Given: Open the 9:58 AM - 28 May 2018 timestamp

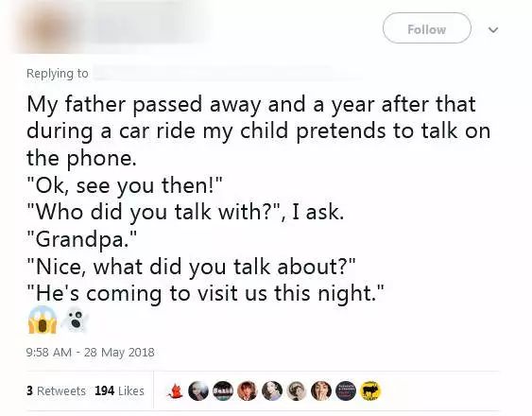Looking at the screenshot, I should [91, 352].
